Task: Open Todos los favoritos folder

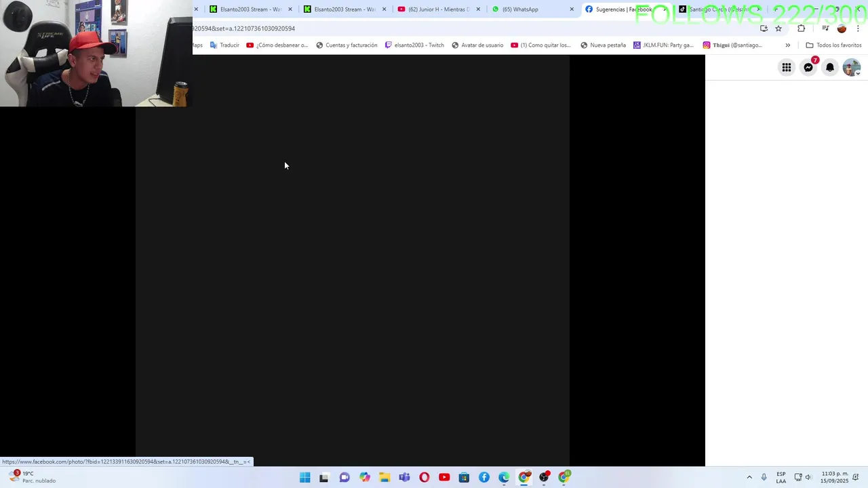Action: pos(833,45)
